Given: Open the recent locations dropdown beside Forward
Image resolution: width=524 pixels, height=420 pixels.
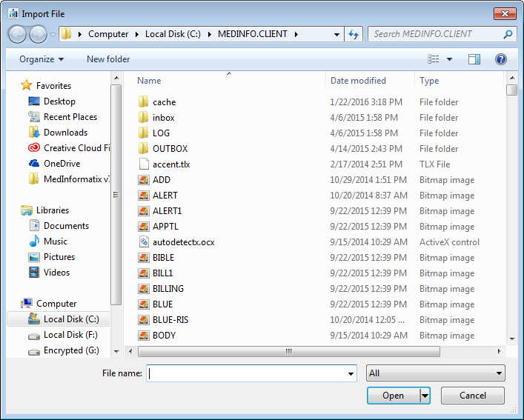Looking at the screenshot, I should click(x=53, y=34).
